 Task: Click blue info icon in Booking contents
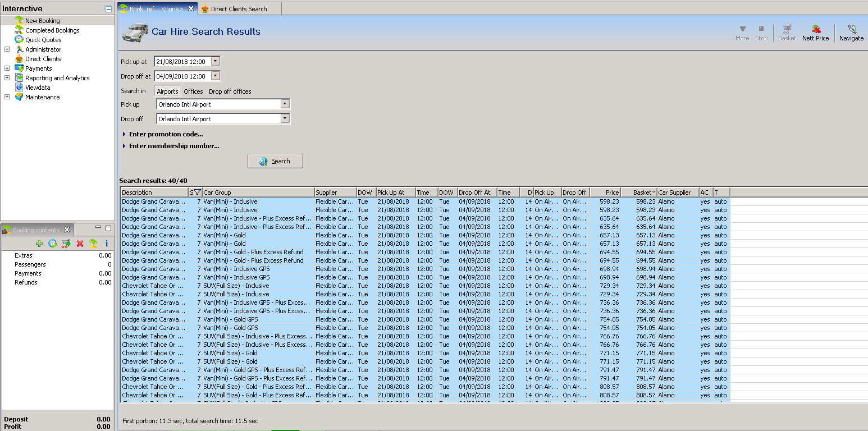[107, 244]
